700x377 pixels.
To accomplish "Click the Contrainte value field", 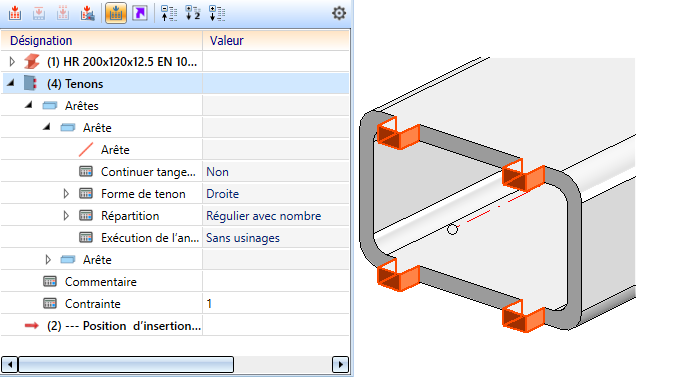I will [276, 304].
